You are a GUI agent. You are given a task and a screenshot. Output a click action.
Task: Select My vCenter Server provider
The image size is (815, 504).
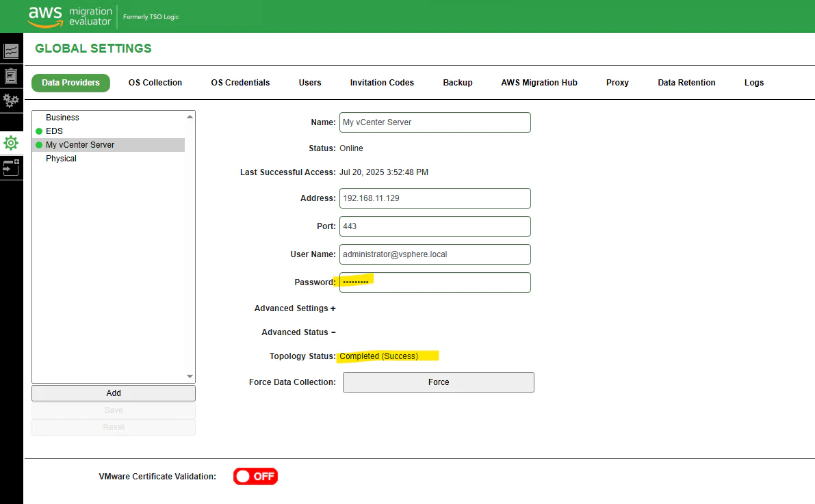click(109, 145)
